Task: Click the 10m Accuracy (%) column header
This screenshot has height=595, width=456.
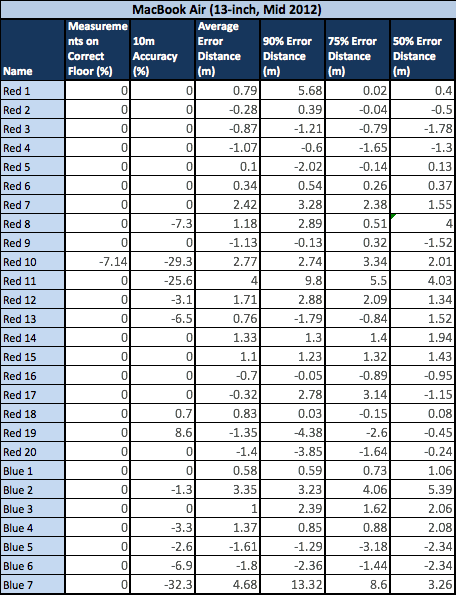Action: coord(162,50)
